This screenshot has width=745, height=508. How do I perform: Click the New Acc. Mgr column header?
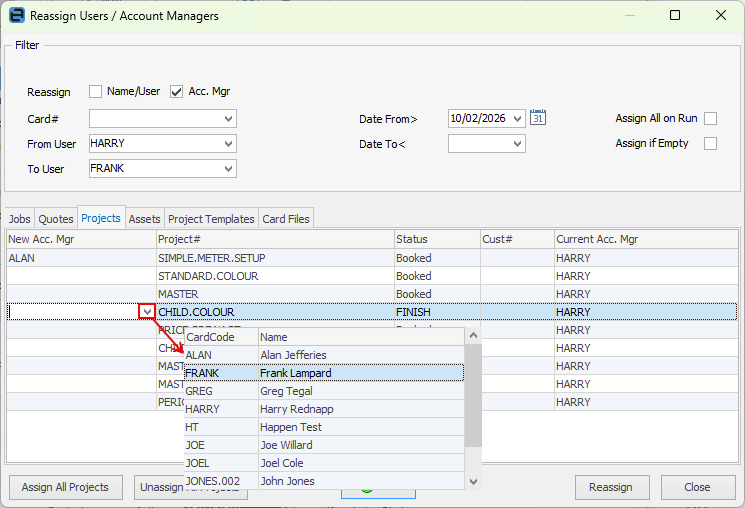[x=81, y=239]
